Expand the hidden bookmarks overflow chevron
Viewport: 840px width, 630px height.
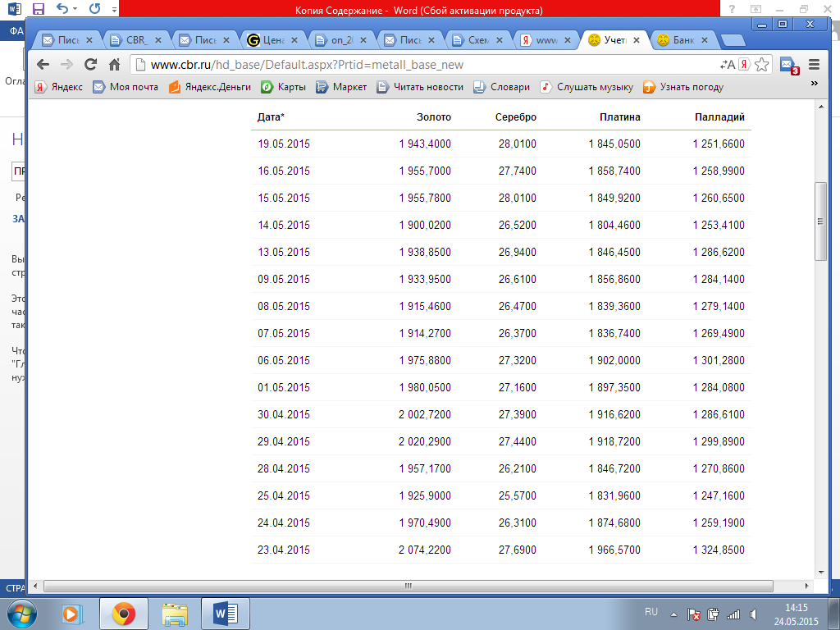815,83
